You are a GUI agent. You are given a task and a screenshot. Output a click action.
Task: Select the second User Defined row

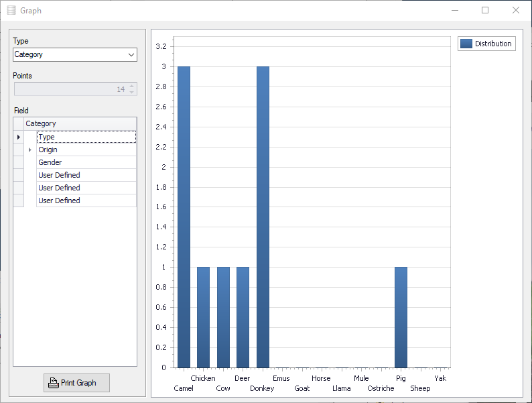tap(86, 188)
